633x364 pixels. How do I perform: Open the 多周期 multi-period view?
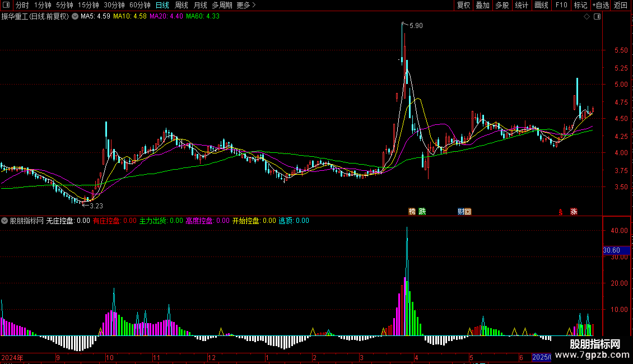tap(222, 5)
